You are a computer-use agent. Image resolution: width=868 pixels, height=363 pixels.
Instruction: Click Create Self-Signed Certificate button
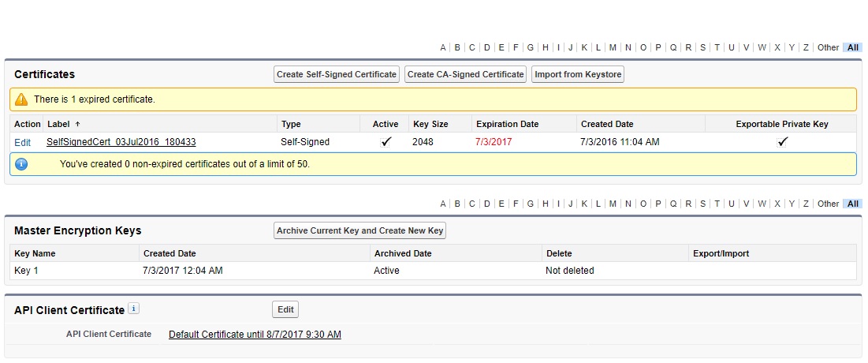point(337,74)
